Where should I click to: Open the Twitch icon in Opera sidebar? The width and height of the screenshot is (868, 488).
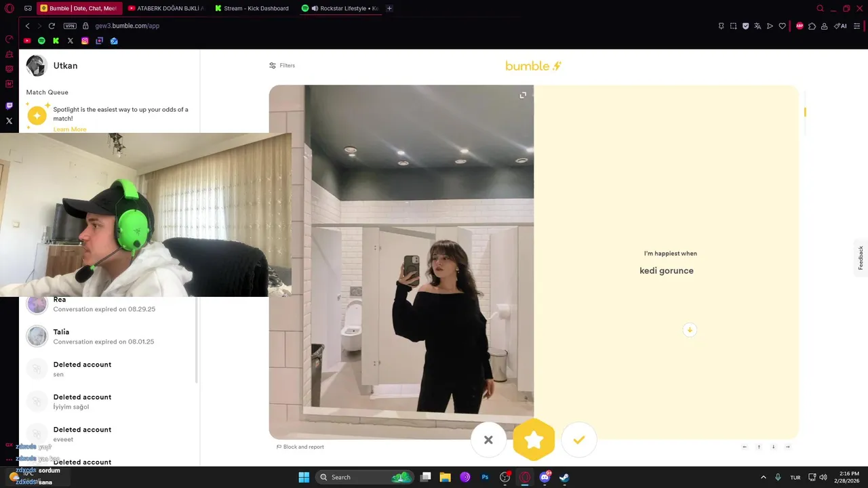[9, 106]
